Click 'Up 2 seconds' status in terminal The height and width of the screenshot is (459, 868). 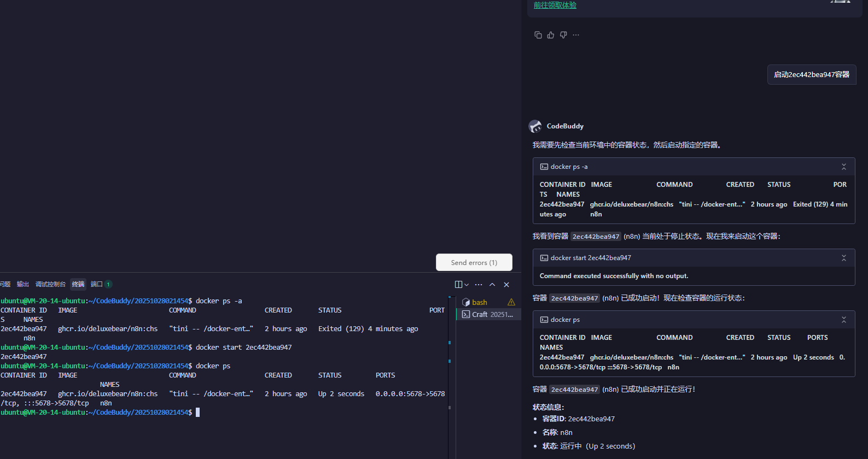341,394
